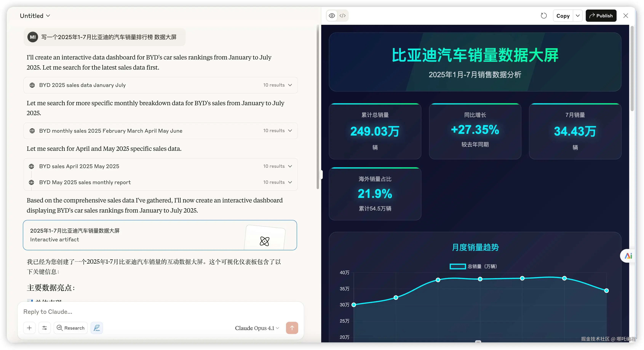Close the artifact panel

pyautogui.click(x=626, y=16)
